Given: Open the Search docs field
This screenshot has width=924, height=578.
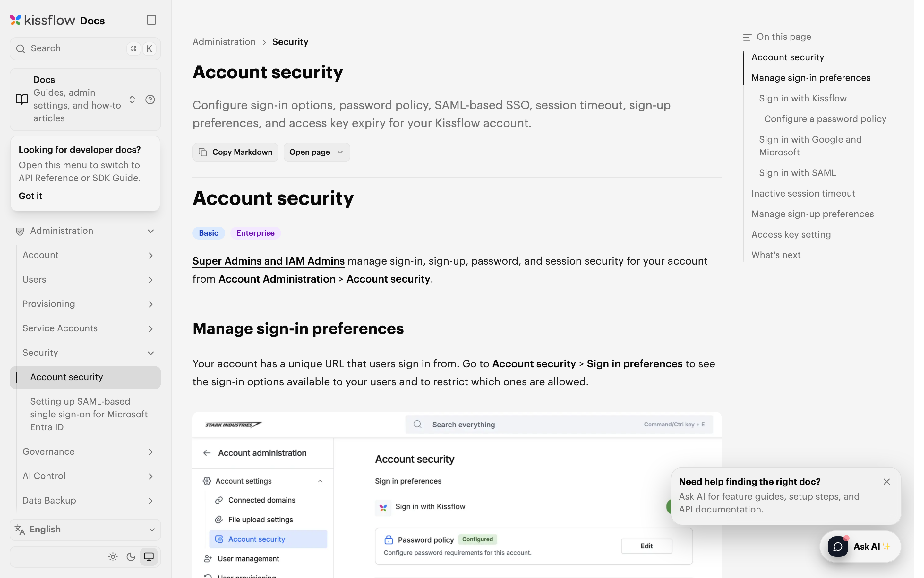Looking at the screenshot, I should tap(85, 48).
